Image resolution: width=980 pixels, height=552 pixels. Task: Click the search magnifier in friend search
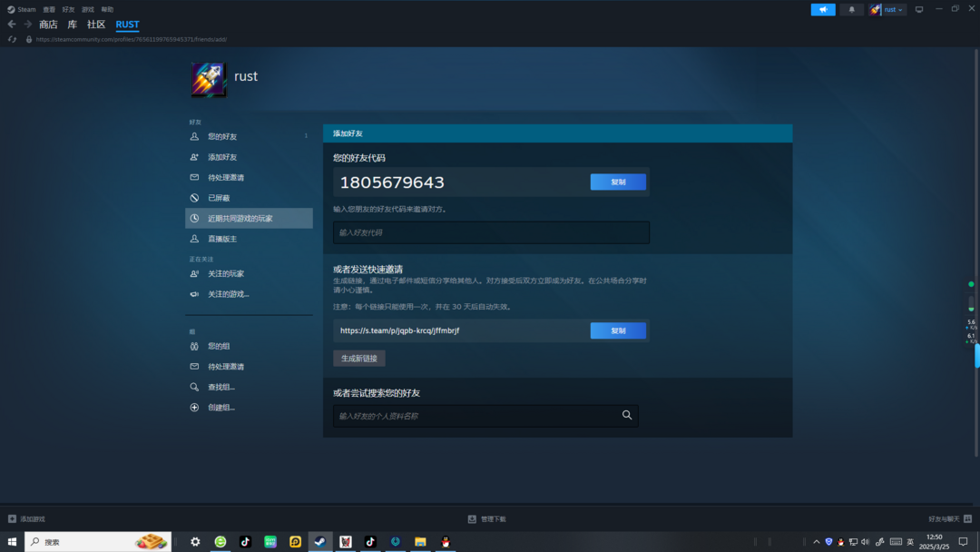(627, 415)
